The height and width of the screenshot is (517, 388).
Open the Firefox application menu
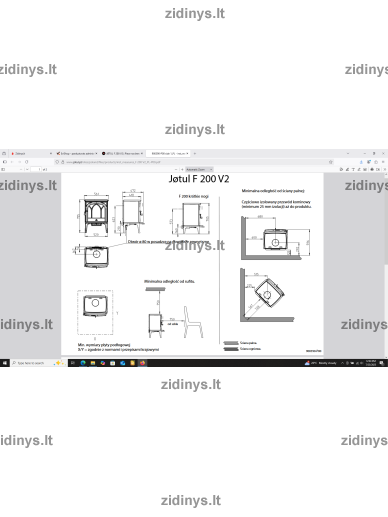[383, 162]
